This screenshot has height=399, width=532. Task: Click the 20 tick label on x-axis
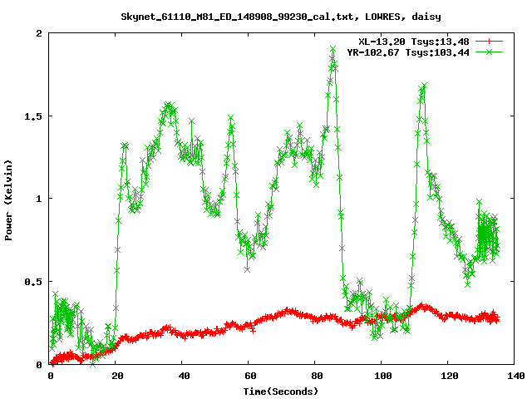116,376
